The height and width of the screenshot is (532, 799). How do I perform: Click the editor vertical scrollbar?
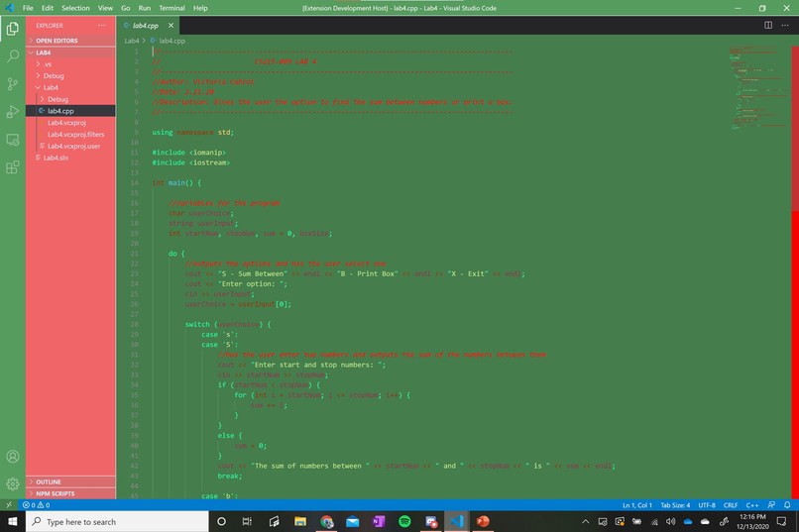pyautogui.click(x=795, y=271)
